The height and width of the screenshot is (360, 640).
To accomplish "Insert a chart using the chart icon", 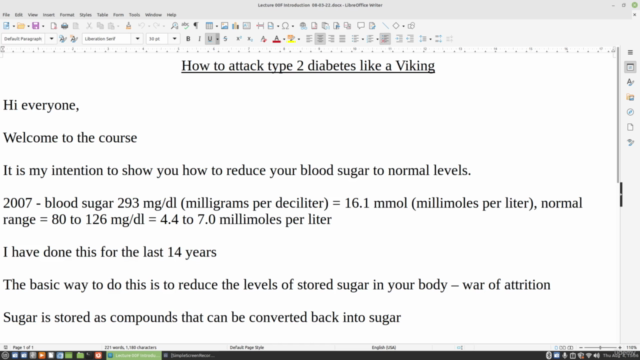I will click(236, 26).
